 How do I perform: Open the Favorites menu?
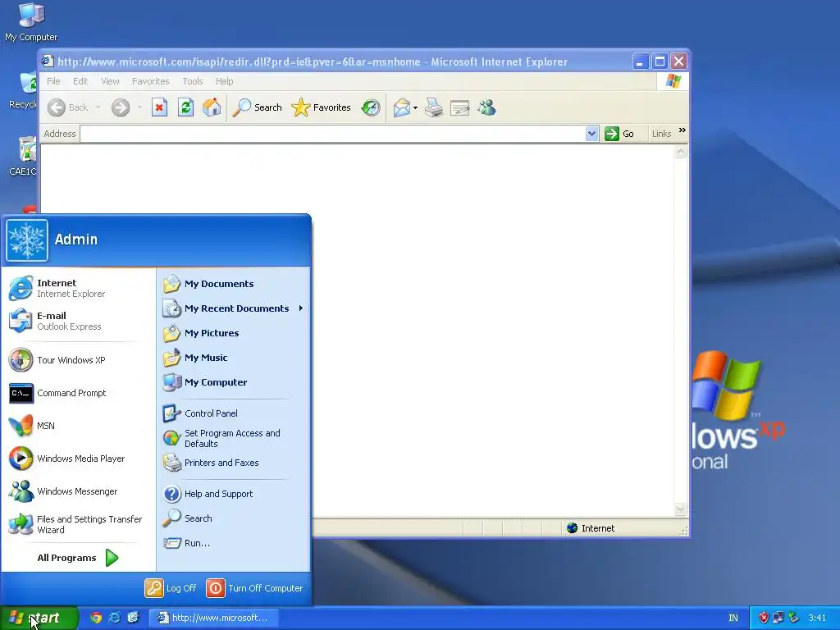(151, 81)
